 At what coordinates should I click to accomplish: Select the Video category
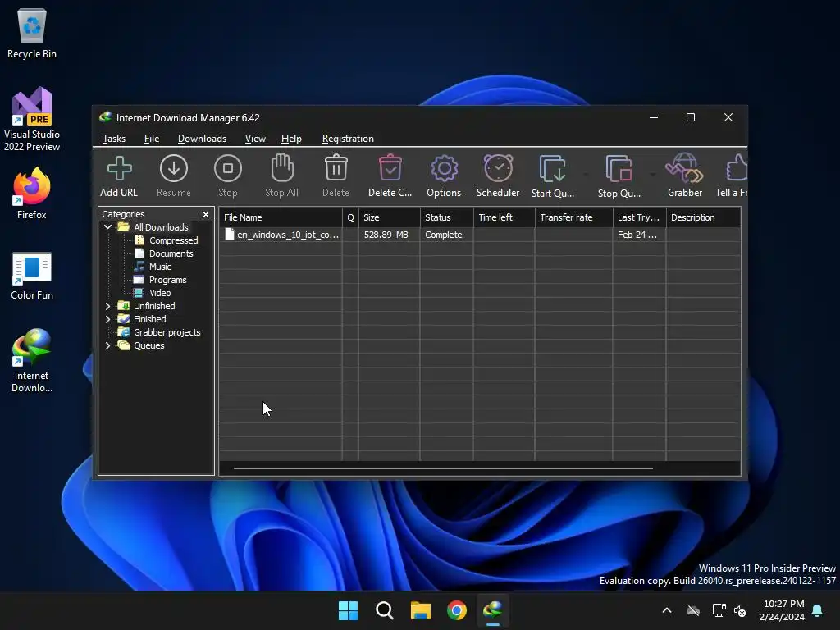point(160,293)
